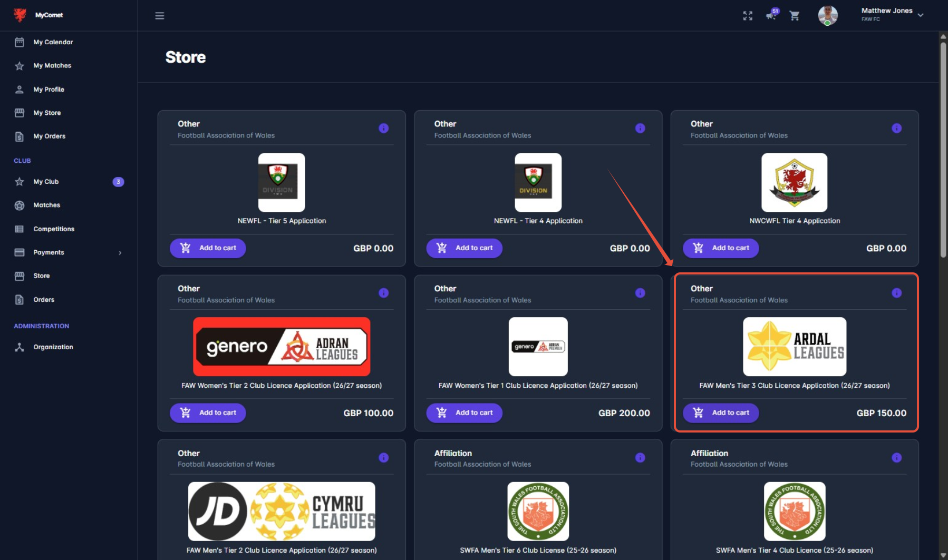The width and height of the screenshot is (948, 560).
Task: Add NEWFL Tier 5 Application to cart
Action: pos(208,248)
